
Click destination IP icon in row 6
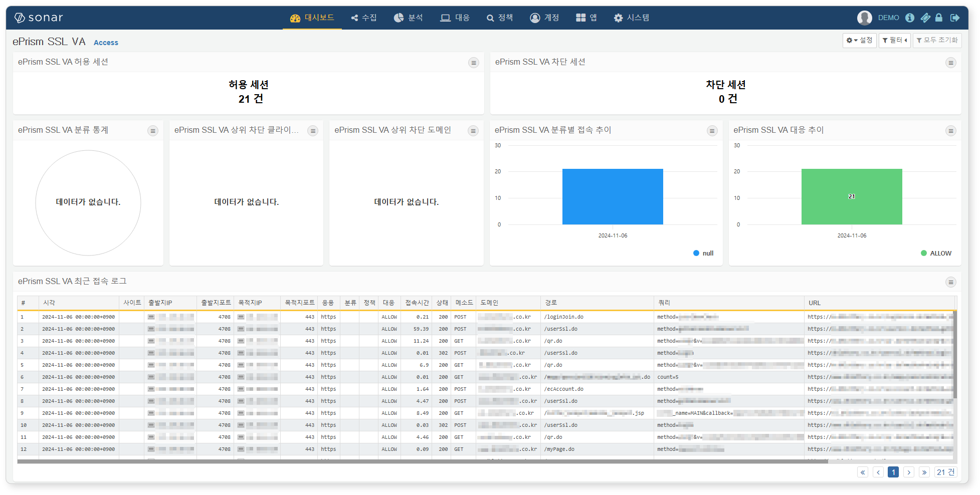point(241,377)
